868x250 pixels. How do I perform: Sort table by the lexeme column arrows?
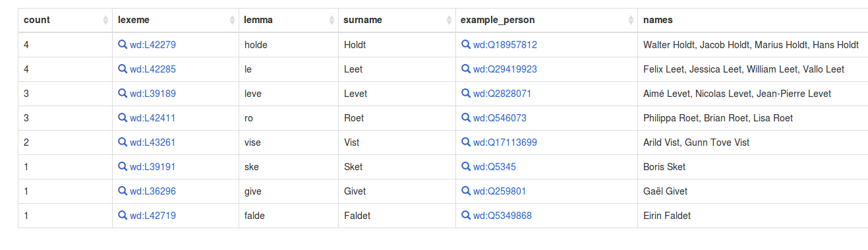coord(232,20)
